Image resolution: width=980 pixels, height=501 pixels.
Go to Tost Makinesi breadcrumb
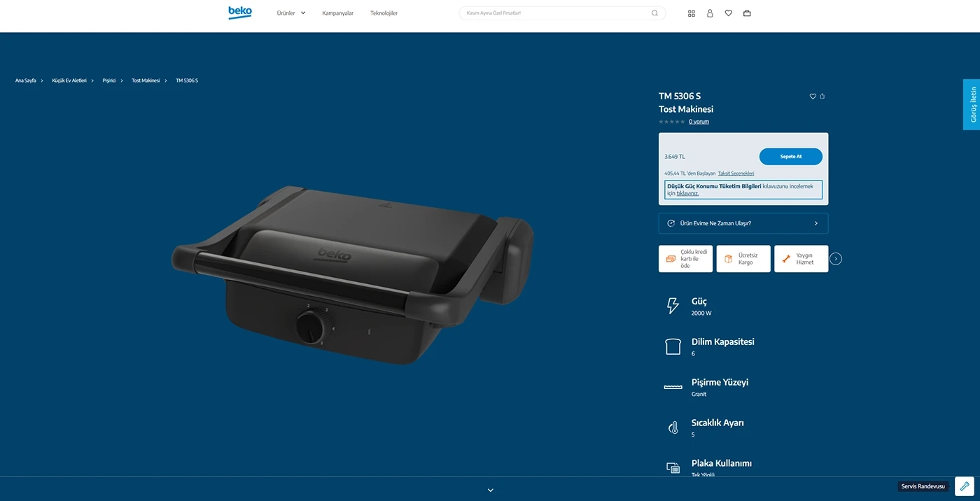click(146, 80)
